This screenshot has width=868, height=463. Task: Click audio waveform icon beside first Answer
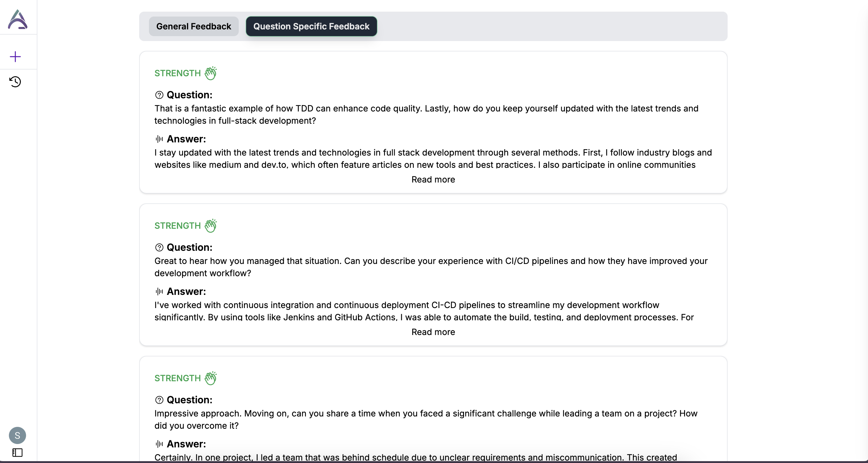(x=159, y=139)
